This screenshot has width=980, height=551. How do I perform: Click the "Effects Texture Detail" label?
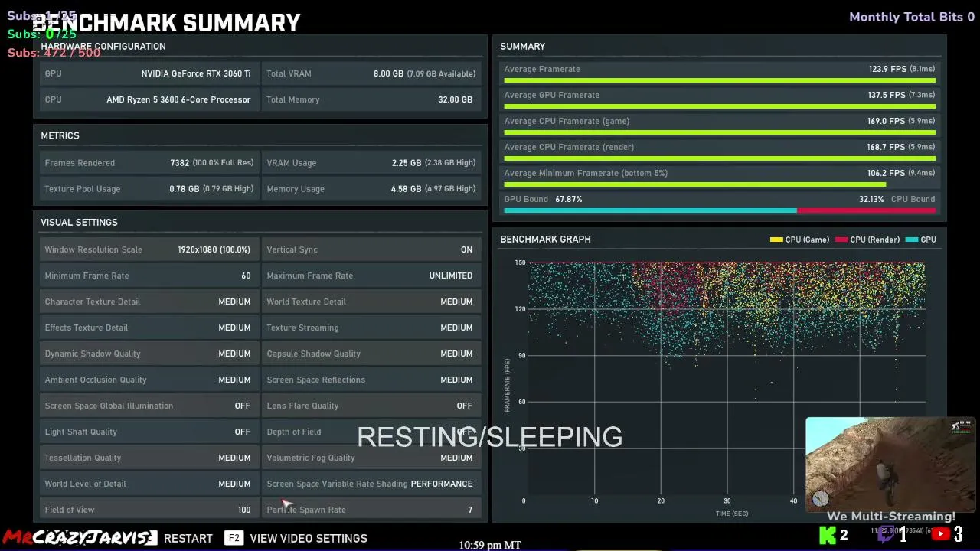coord(86,328)
